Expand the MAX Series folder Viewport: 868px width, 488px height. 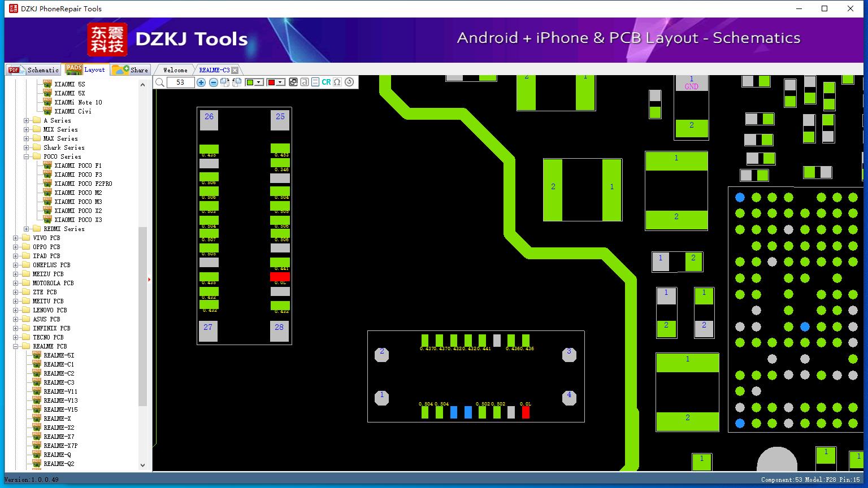(27, 138)
